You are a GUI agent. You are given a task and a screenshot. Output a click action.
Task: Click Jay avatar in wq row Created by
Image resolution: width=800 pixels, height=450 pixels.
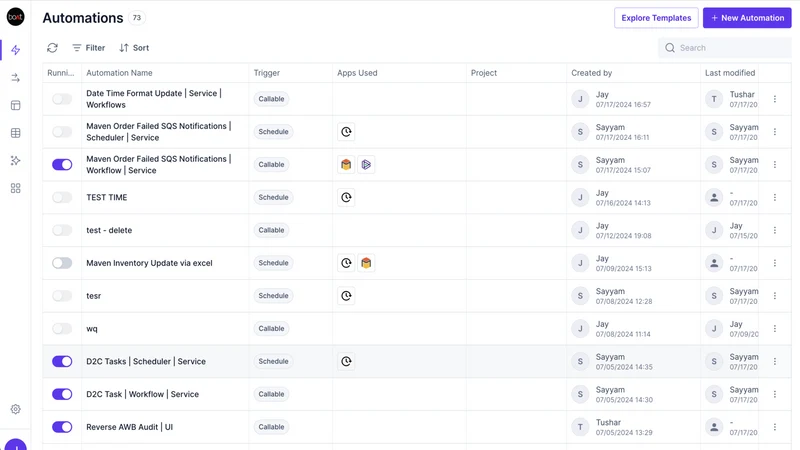point(580,329)
